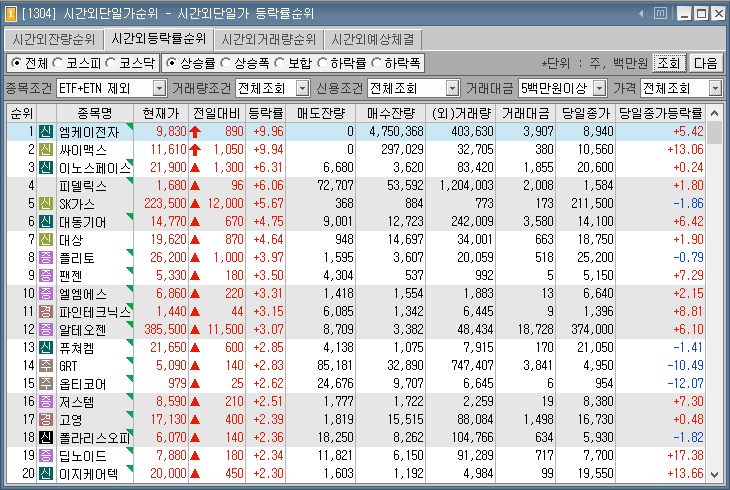Click the title bar left arrow icon

tap(641, 14)
